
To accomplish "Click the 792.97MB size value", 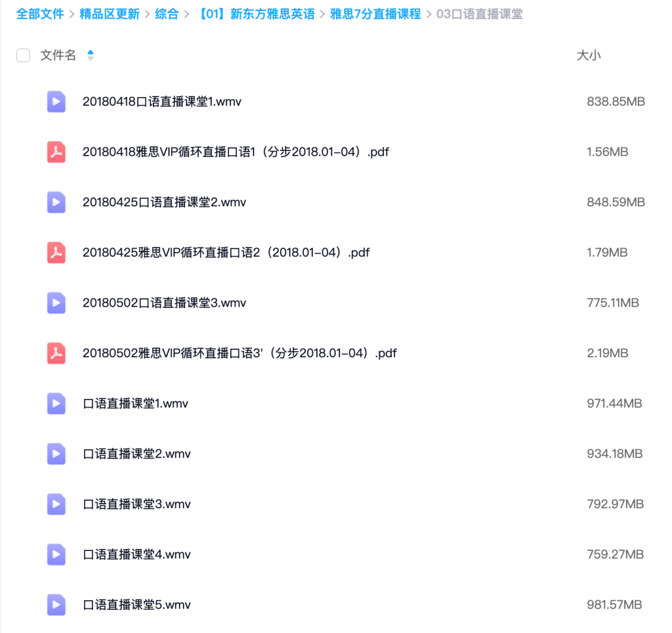I will click(x=616, y=504).
